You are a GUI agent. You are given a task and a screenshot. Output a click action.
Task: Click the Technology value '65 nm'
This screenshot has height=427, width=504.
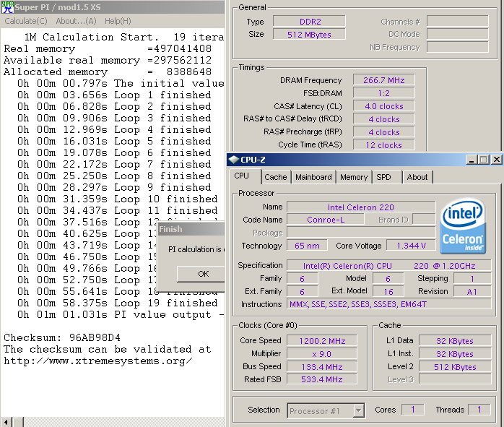[x=307, y=246]
